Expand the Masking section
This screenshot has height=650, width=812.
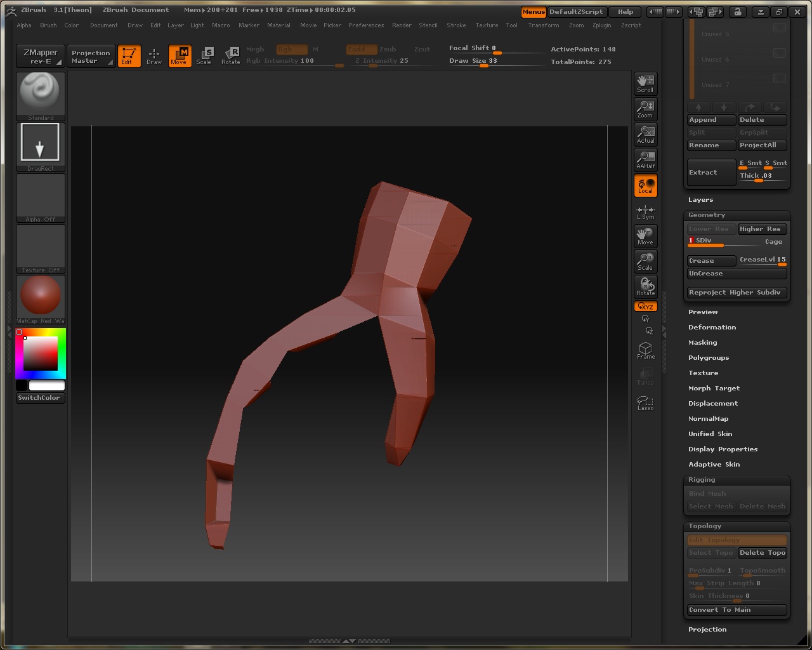coord(702,343)
